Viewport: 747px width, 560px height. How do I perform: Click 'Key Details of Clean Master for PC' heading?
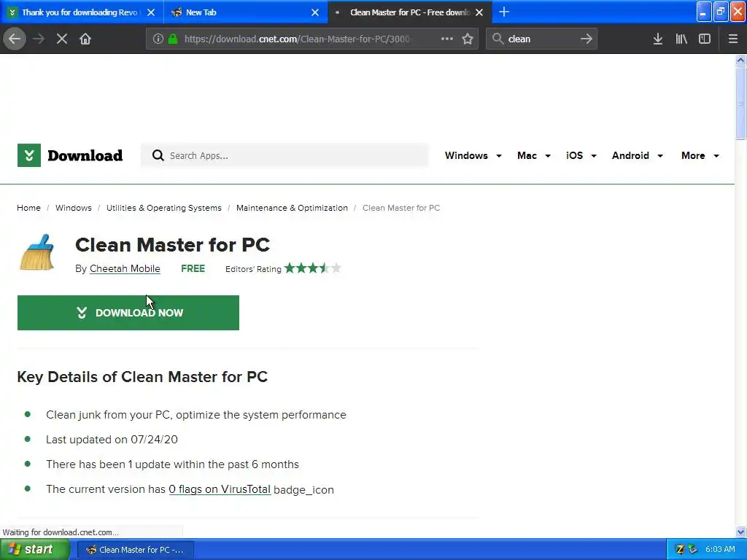142,377
